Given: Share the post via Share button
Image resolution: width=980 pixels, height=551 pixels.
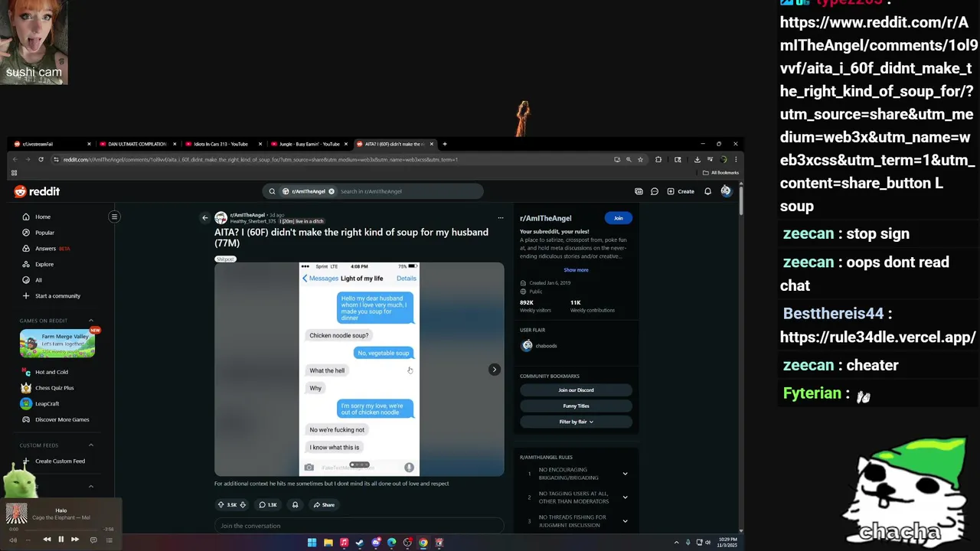Looking at the screenshot, I should (324, 505).
